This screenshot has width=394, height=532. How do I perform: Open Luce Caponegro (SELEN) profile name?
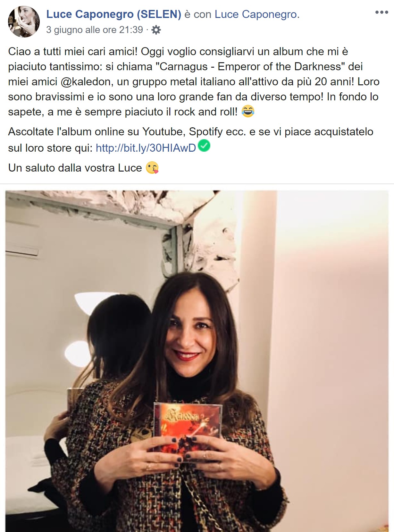coord(114,14)
